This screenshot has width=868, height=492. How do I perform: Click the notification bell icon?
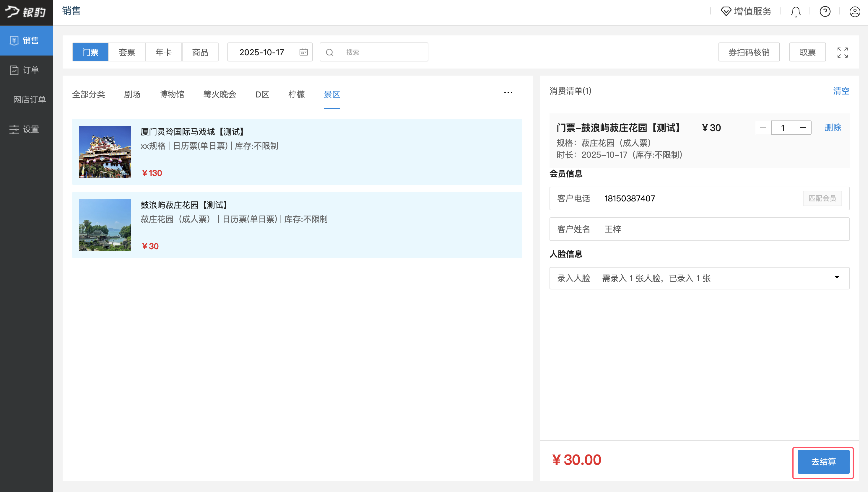pyautogui.click(x=796, y=12)
